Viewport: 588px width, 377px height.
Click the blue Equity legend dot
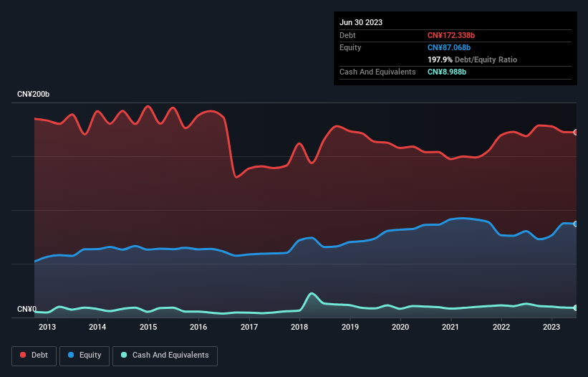point(71,355)
